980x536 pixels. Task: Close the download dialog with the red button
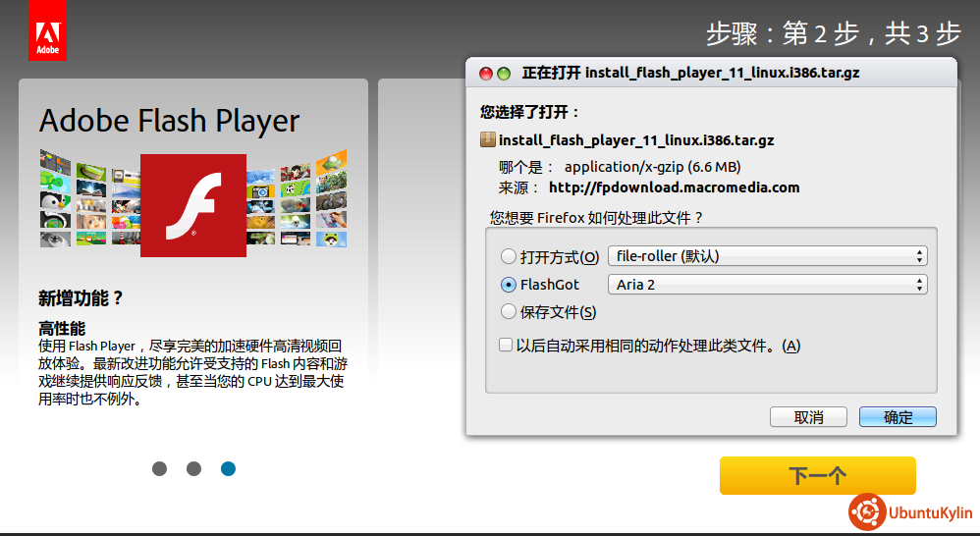point(485,74)
